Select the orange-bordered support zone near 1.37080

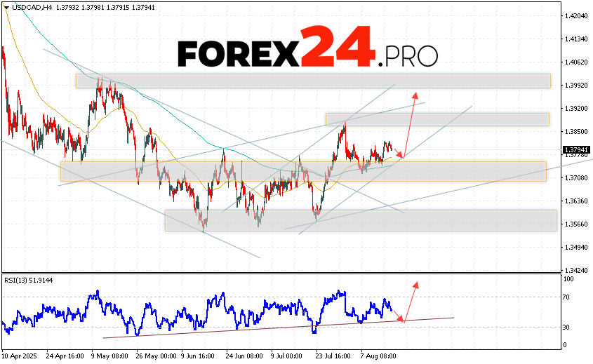click(x=302, y=171)
